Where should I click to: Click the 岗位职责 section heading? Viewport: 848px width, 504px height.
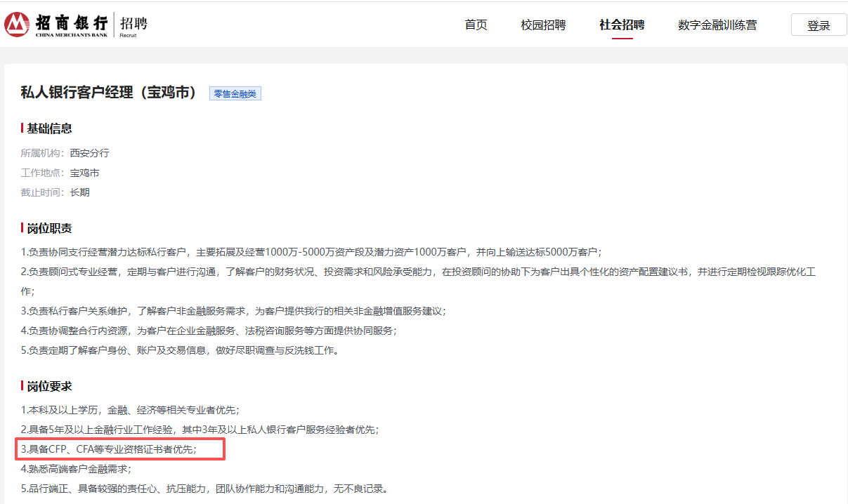click(49, 228)
